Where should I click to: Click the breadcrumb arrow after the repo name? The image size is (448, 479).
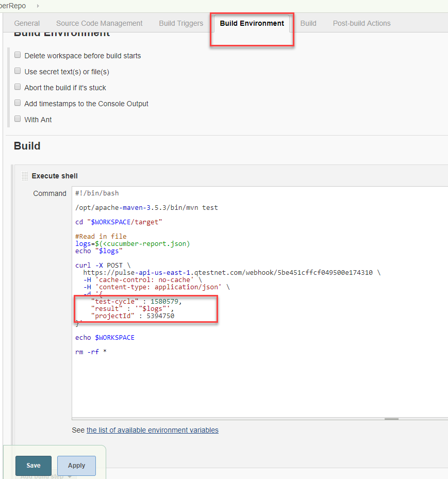coord(38,6)
